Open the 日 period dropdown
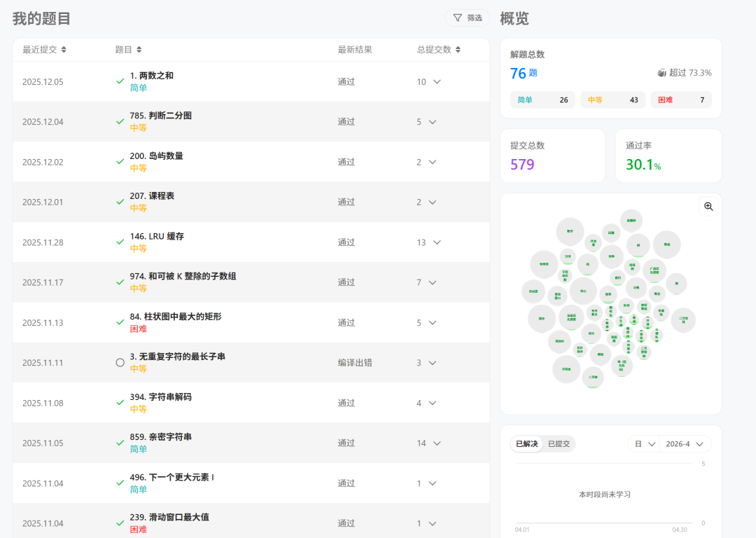This screenshot has width=756, height=538. (644, 444)
